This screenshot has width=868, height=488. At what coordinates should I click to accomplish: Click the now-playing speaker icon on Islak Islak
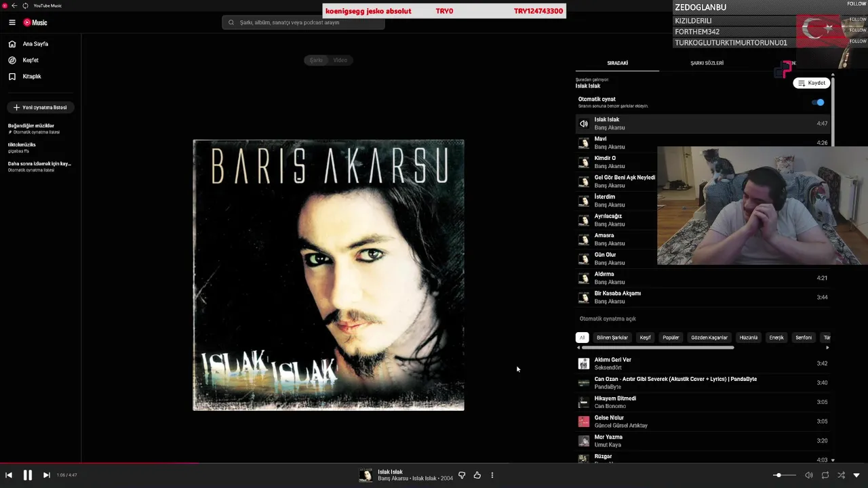pos(584,124)
